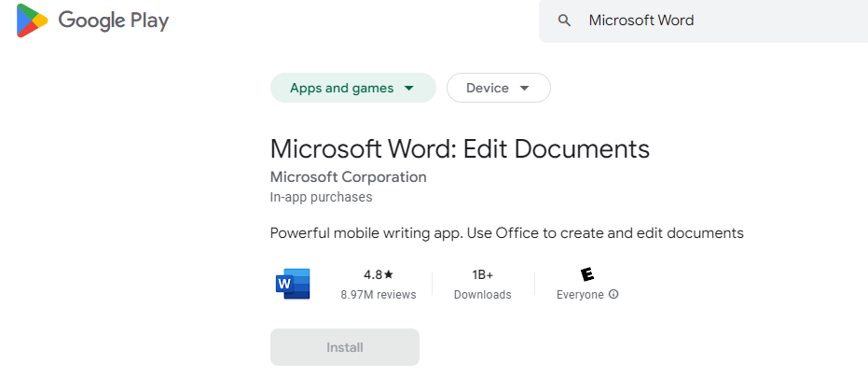The height and width of the screenshot is (391, 868).
Task: Click the 1B+ downloads count
Action: [x=482, y=274]
